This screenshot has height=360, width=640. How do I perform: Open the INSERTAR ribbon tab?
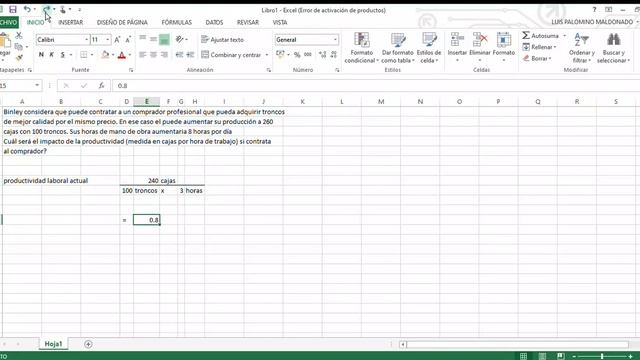point(71,22)
